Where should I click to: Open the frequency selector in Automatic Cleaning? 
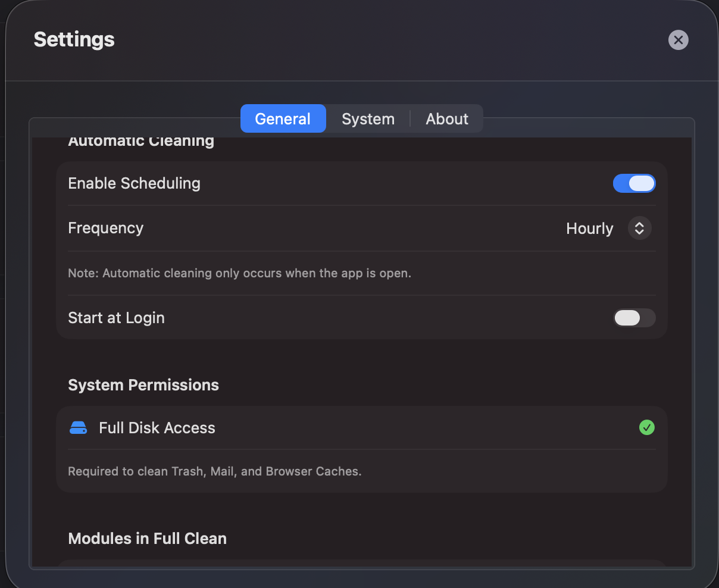[x=639, y=228]
